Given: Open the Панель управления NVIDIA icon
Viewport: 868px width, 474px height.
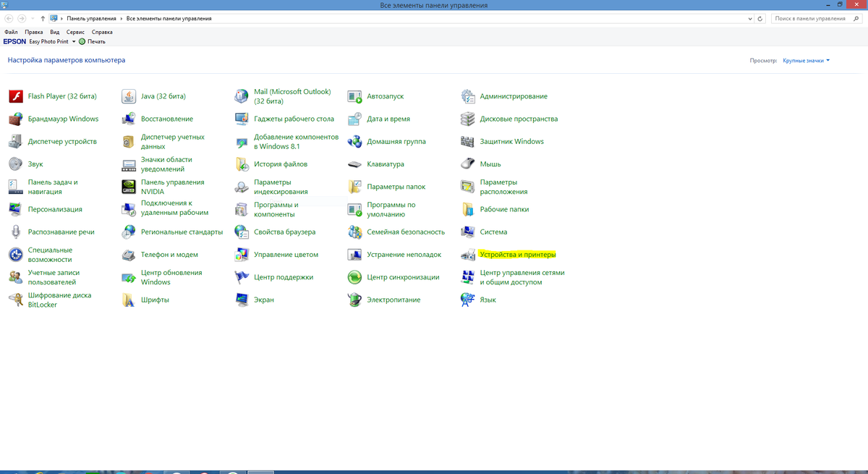Looking at the screenshot, I should click(x=129, y=187).
